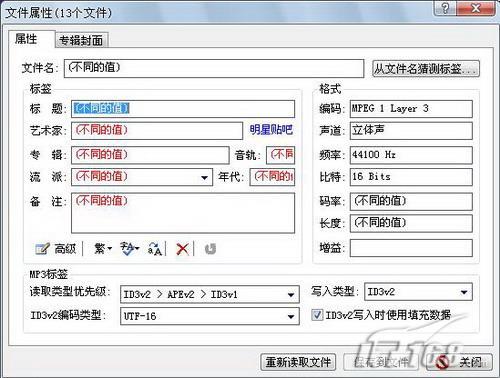Click the 关闭 button

(x=459, y=362)
